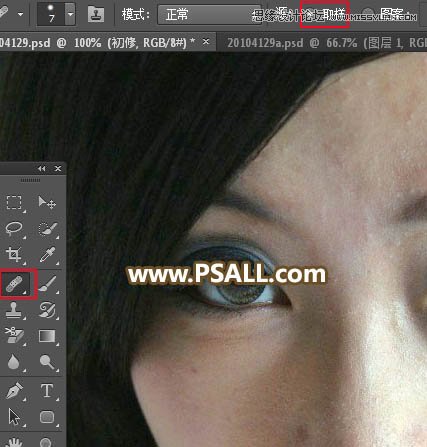
Task: Open the Clone Source panel icon
Action: tap(96, 14)
